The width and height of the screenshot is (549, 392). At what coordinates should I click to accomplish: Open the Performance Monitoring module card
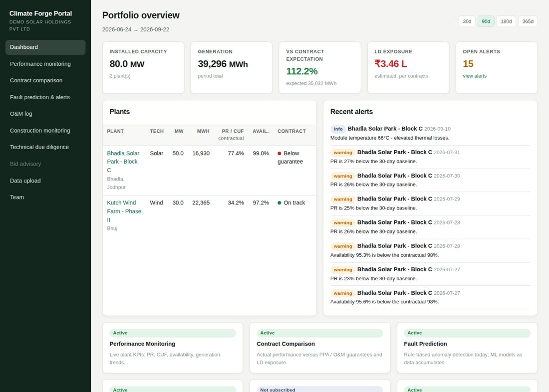click(x=173, y=348)
